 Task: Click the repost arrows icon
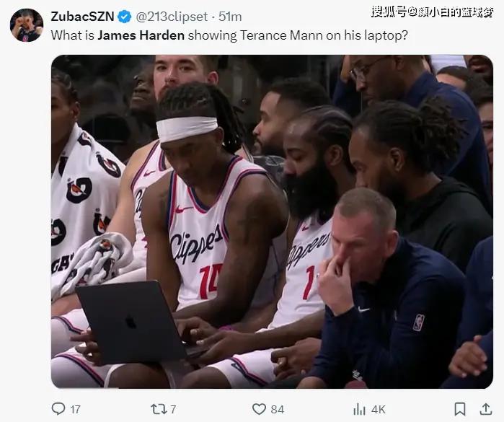(159, 409)
